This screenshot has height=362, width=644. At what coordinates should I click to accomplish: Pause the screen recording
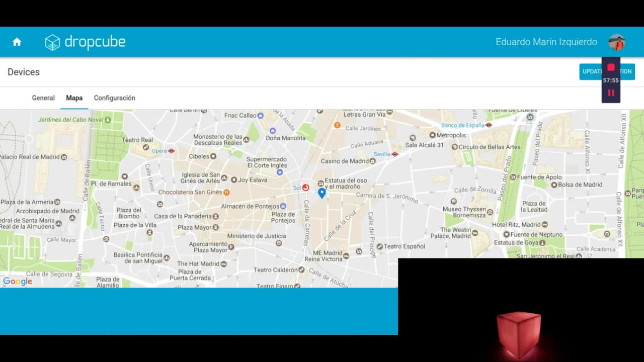611,93
